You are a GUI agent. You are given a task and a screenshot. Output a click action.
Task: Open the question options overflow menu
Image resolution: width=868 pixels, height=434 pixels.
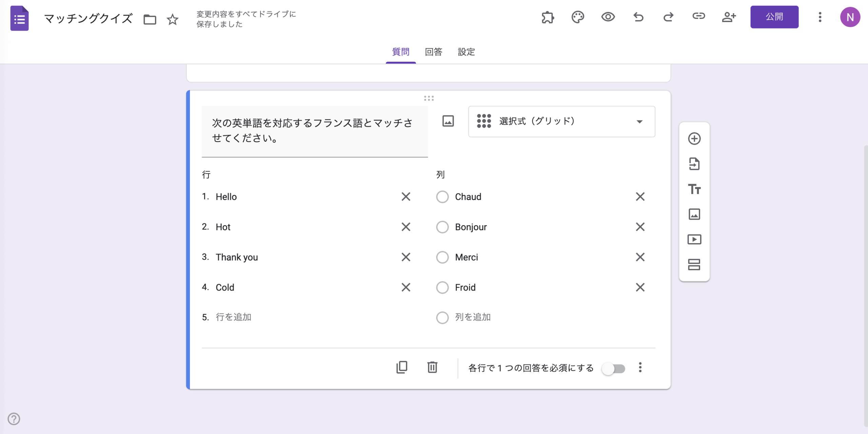coord(640,367)
